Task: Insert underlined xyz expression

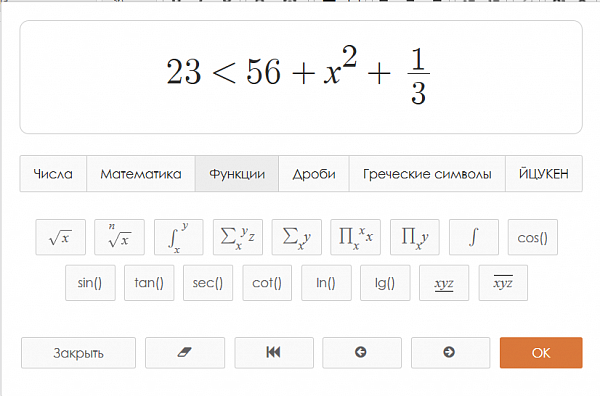Action: tap(444, 283)
